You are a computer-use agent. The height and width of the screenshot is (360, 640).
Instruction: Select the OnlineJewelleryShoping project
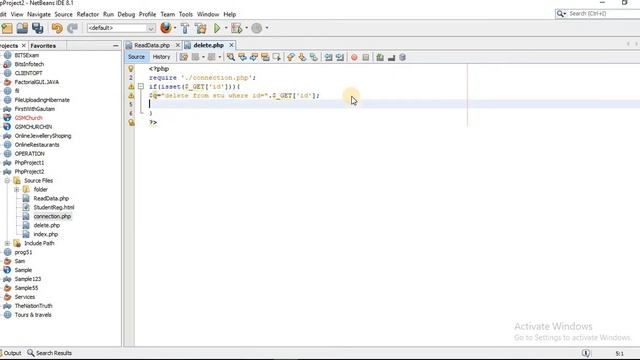(43, 136)
